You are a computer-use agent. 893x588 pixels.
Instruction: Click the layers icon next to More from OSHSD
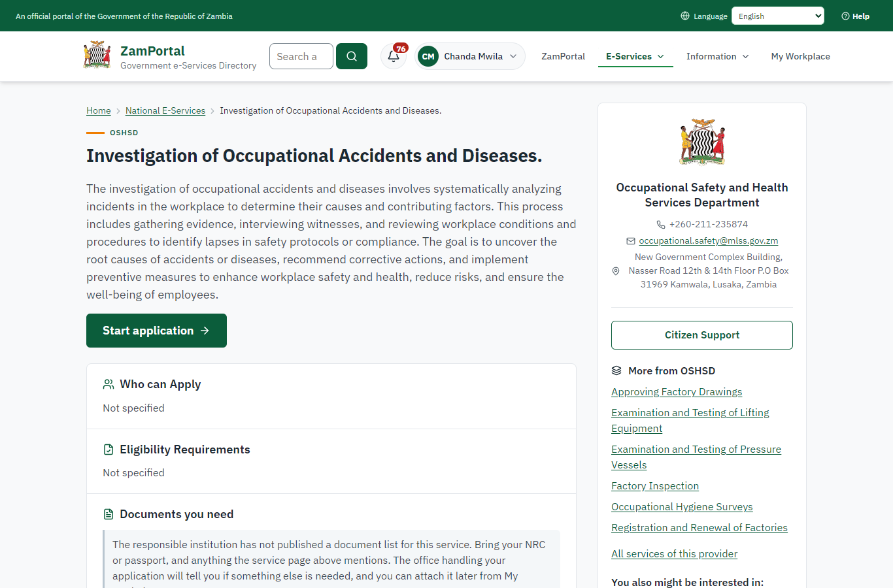[x=616, y=370]
